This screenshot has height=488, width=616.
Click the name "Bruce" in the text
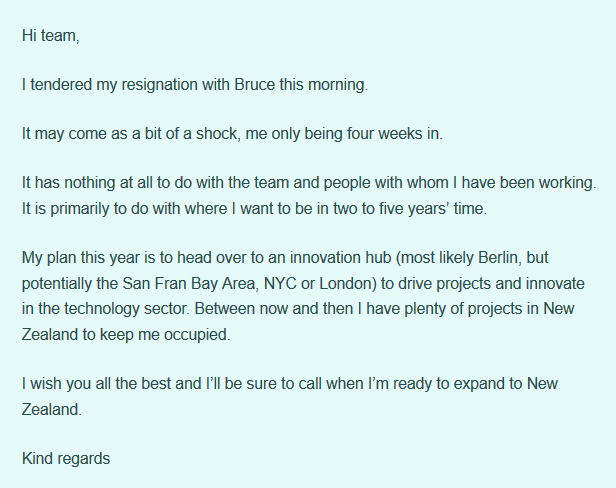[x=255, y=84]
